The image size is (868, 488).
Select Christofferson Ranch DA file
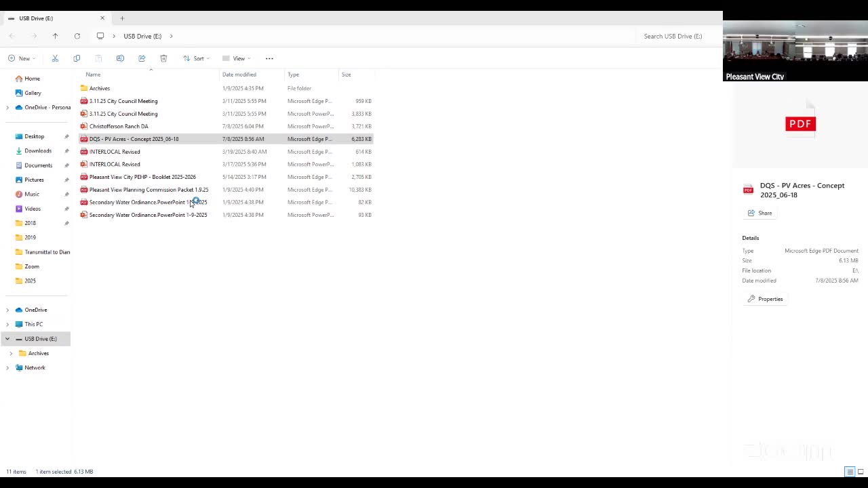[226, 126]
